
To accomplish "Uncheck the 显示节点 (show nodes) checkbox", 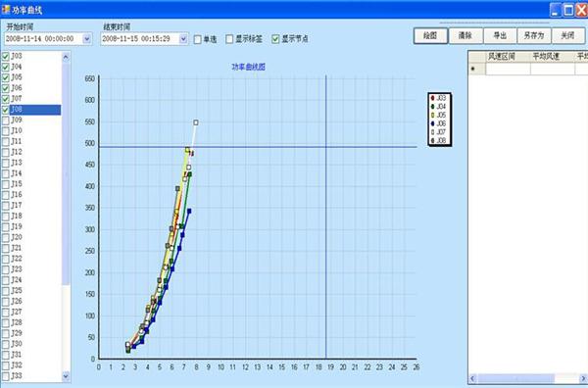I will click(x=275, y=38).
